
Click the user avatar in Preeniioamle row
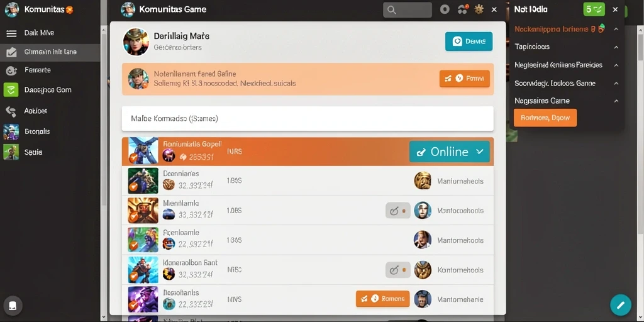(423, 240)
